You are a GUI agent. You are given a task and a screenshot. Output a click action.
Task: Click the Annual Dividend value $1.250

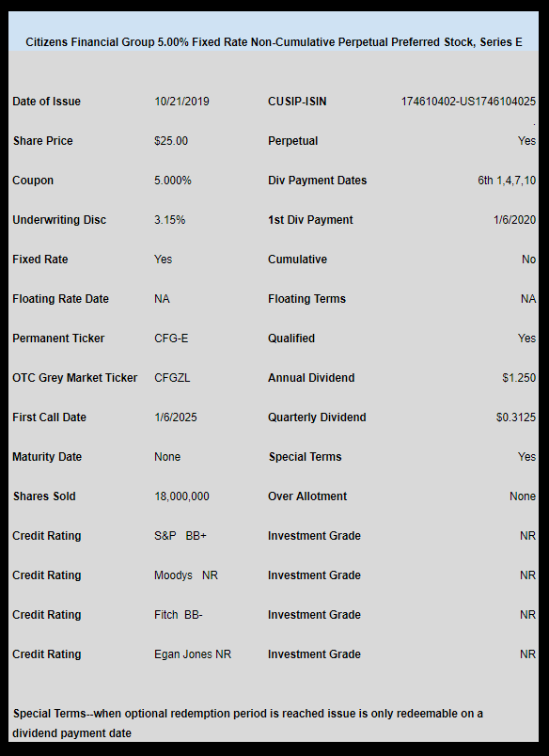[519, 378]
